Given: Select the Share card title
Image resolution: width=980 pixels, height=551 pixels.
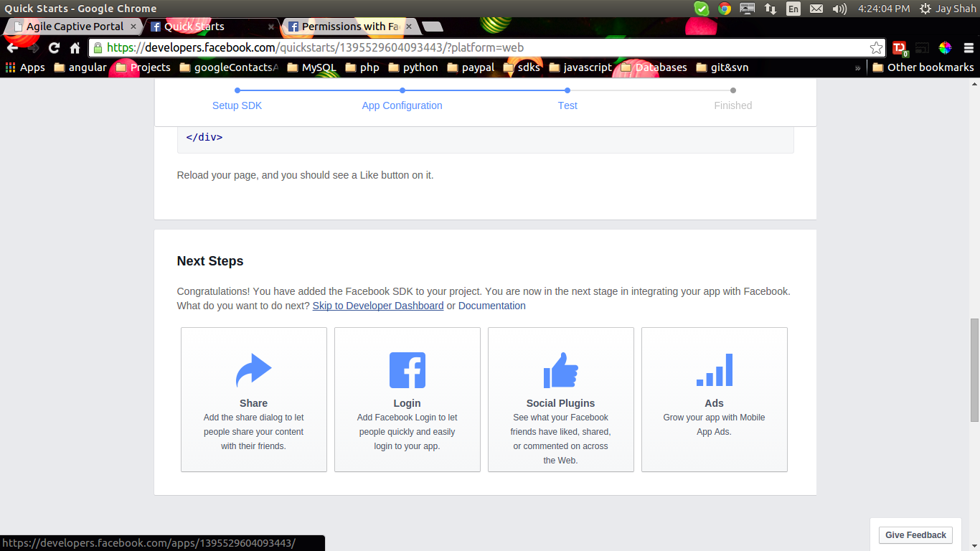Looking at the screenshot, I should (254, 403).
